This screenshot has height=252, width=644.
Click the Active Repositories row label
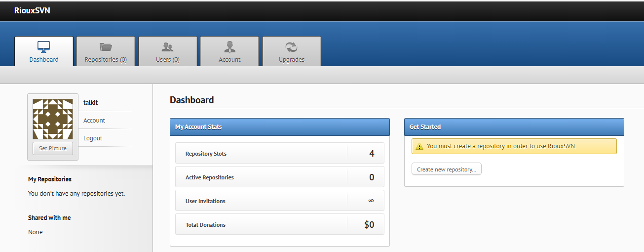(210, 177)
